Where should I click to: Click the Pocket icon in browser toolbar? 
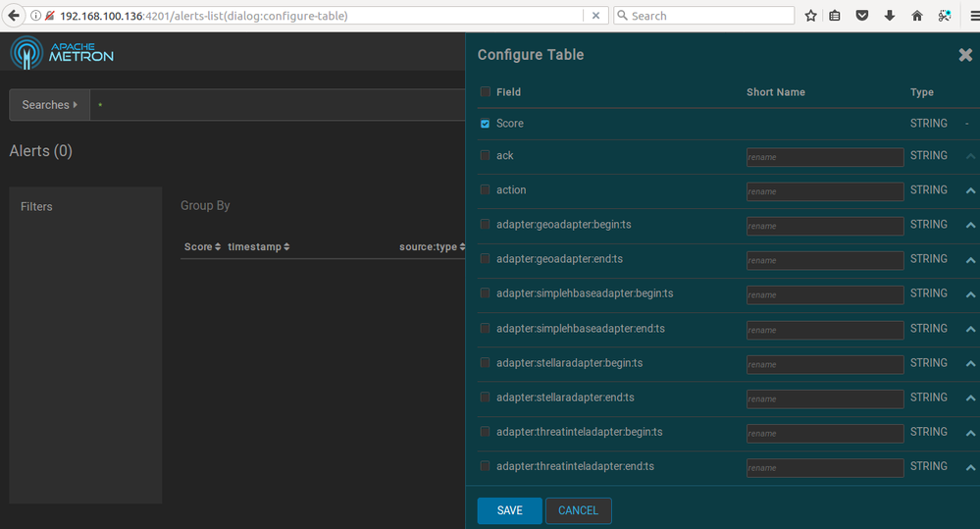pos(862,16)
